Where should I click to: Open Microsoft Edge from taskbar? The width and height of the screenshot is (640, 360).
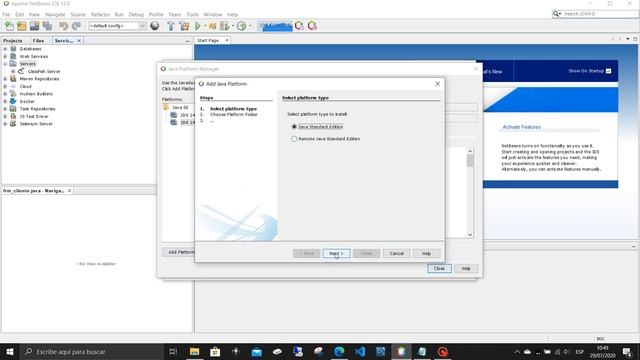tap(339, 351)
